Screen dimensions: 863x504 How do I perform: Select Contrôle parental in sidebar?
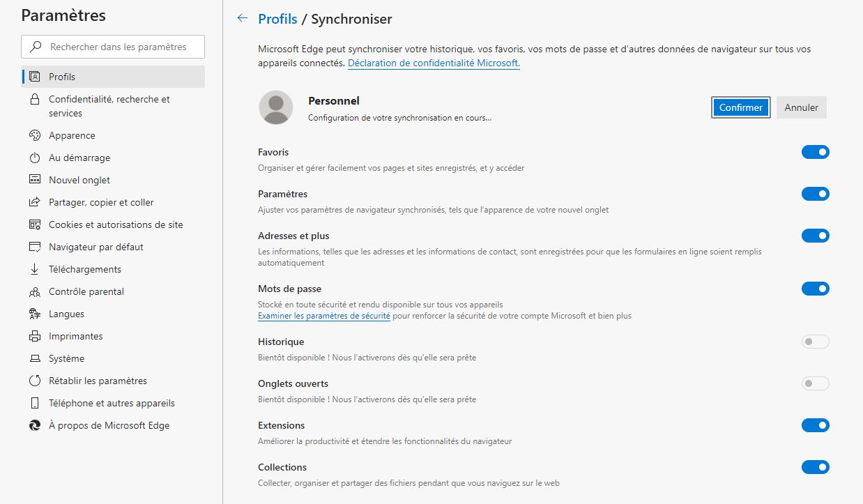(86, 291)
